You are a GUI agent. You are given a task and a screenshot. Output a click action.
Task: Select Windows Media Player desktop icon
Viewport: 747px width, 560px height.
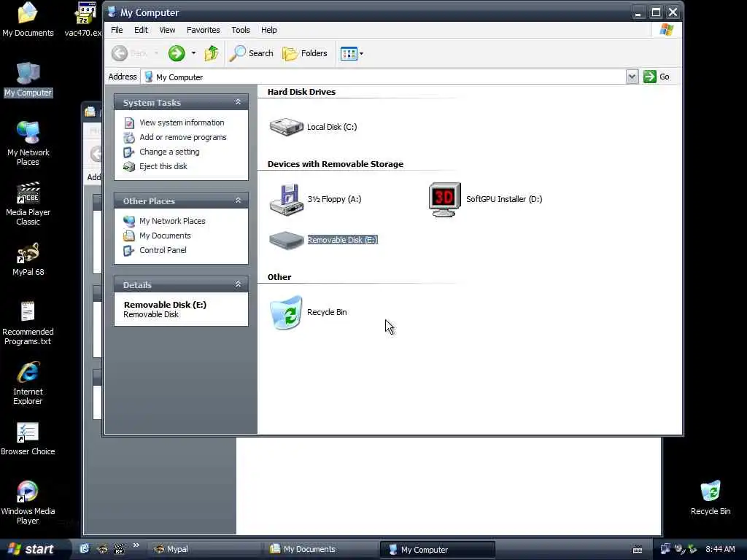coord(28,502)
